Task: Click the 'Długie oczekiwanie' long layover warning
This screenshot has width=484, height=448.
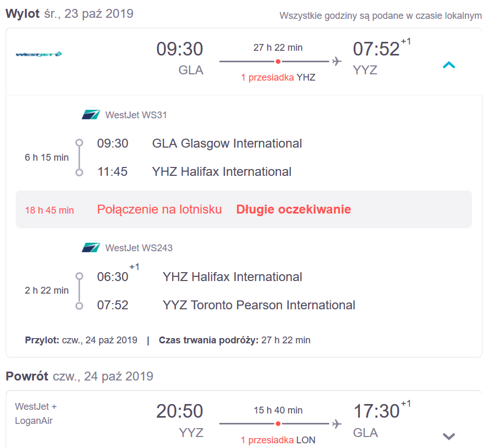Action: click(x=294, y=209)
